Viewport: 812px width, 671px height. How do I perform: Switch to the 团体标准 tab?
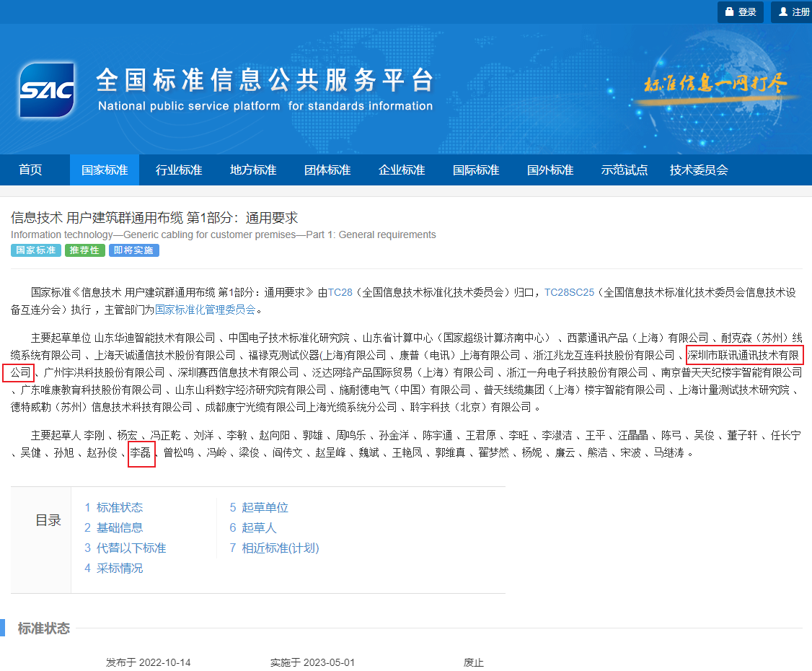(327, 170)
